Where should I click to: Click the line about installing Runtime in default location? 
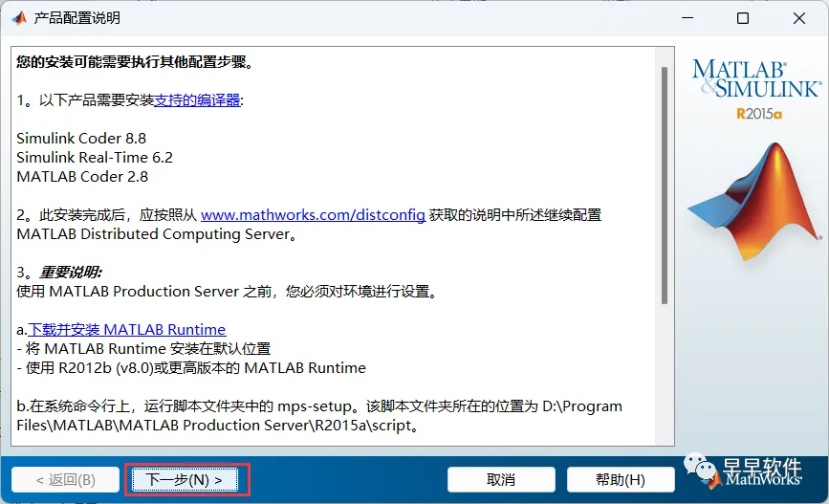(143, 348)
